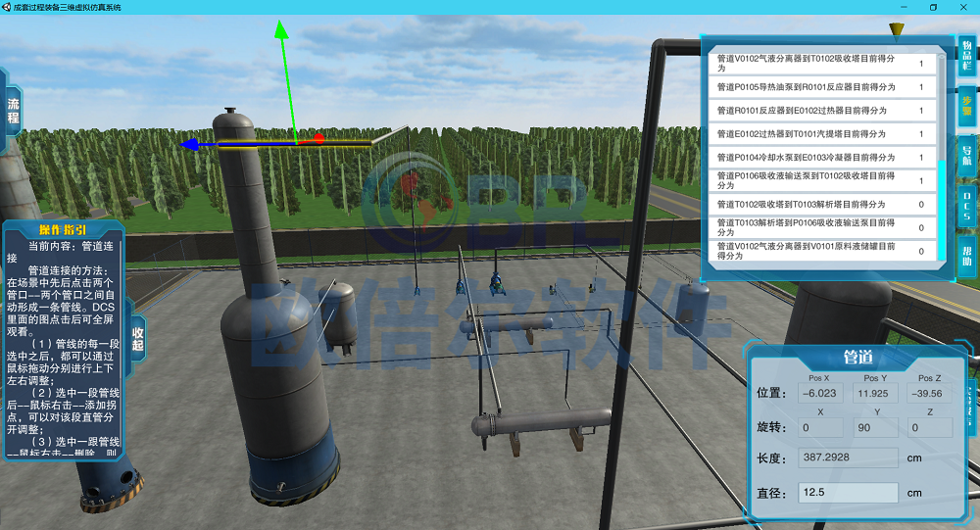
Task: Click the 直径 diameter input field
Action: (849, 493)
